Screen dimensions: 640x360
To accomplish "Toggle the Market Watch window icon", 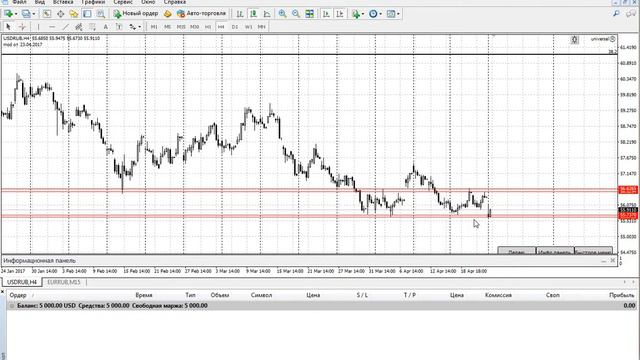I will [x=47, y=13].
